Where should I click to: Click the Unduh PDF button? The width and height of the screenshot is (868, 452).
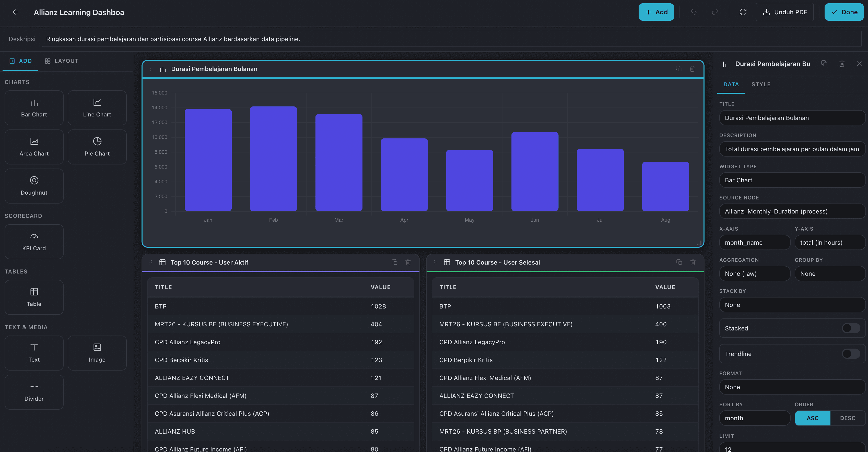coord(785,12)
